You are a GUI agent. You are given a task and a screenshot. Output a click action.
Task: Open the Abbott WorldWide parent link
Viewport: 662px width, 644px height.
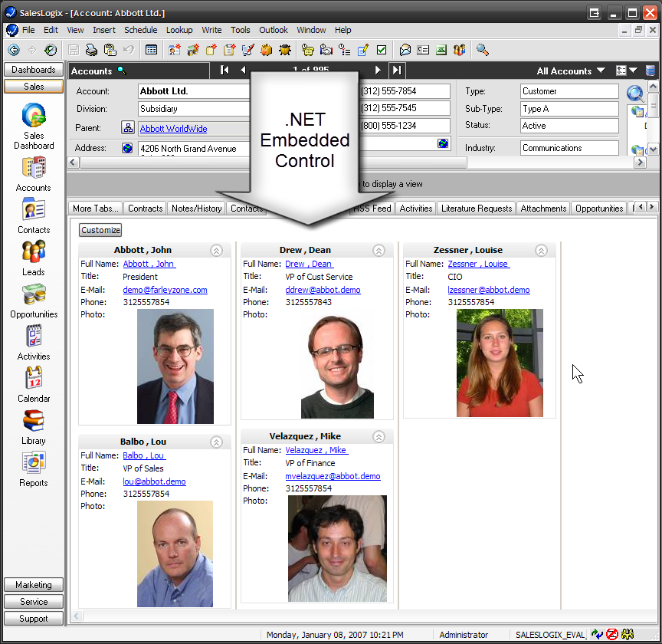point(173,129)
